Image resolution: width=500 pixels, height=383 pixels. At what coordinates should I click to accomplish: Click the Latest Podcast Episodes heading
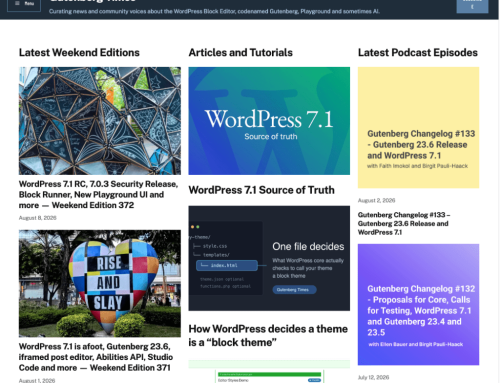418,53
